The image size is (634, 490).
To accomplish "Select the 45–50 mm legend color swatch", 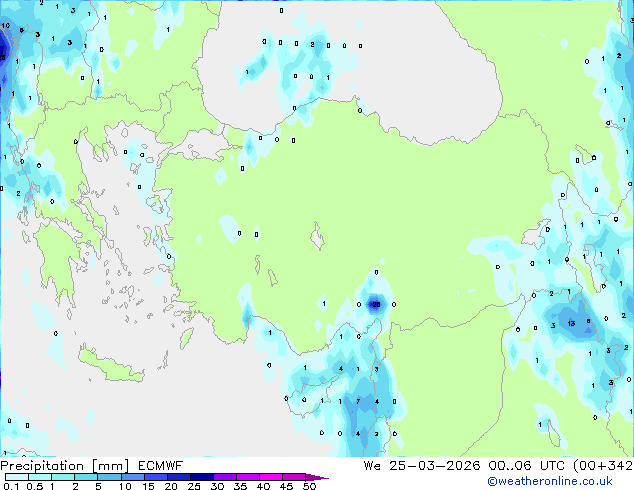I will point(294,477).
